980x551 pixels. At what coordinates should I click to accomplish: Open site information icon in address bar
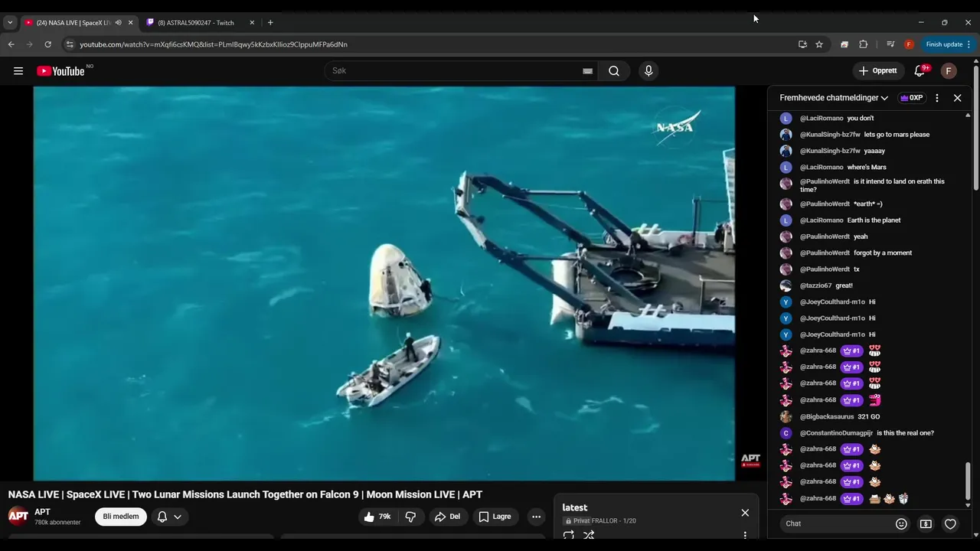click(70, 44)
